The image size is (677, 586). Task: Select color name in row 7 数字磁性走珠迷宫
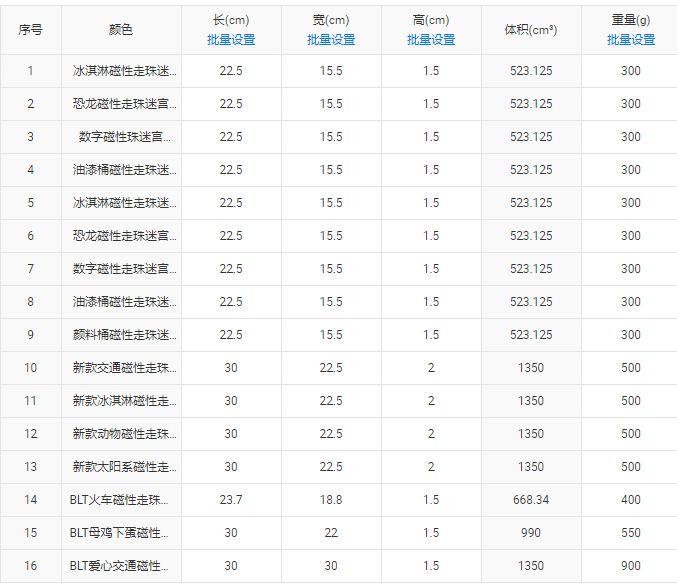[x=124, y=269]
